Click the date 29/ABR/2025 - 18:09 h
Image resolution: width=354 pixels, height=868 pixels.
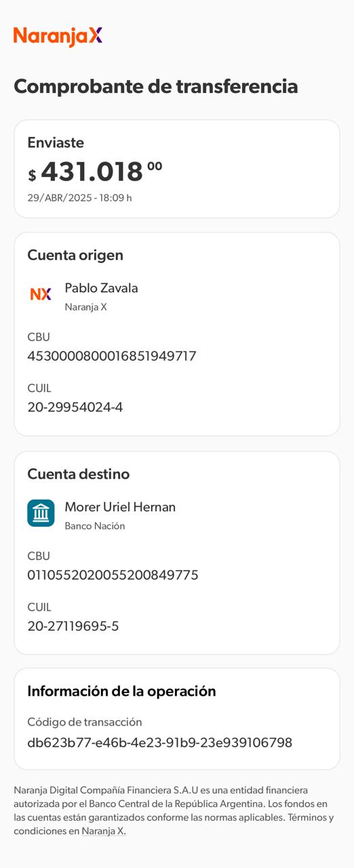79,198
